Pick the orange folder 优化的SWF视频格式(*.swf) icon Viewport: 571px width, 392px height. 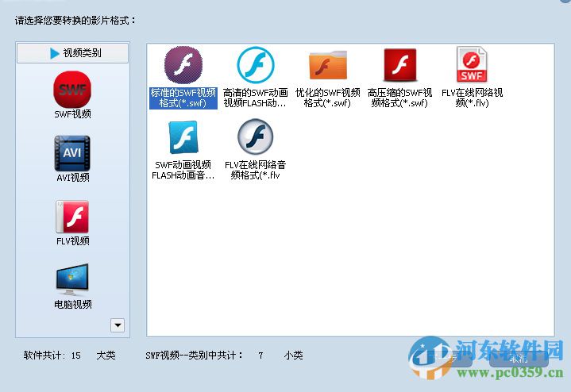pos(328,65)
